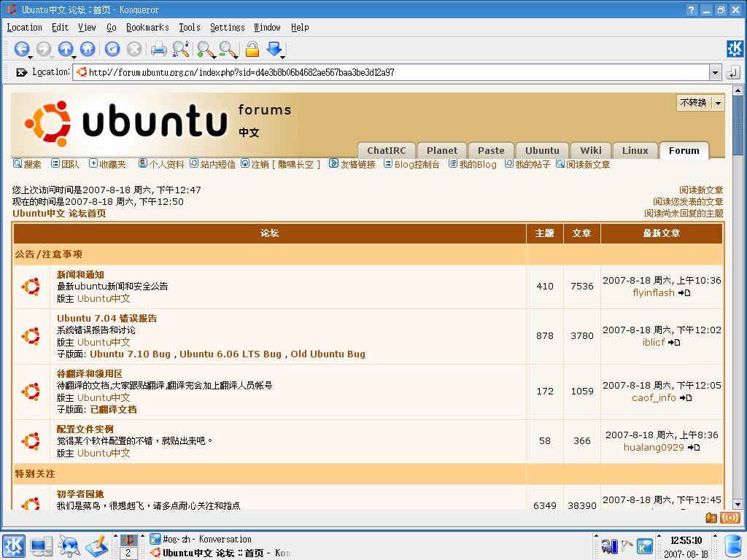Open the Bookmarks menu
This screenshot has width=747, height=560.
[x=147, y=28]
